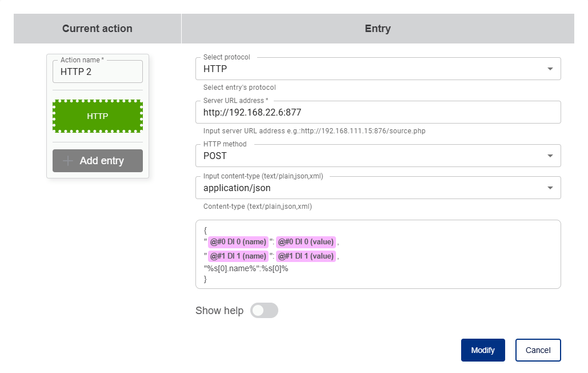Click the plus icon on Add entry
Viewport: 588px width, 373px height.
tap(68, 161)
